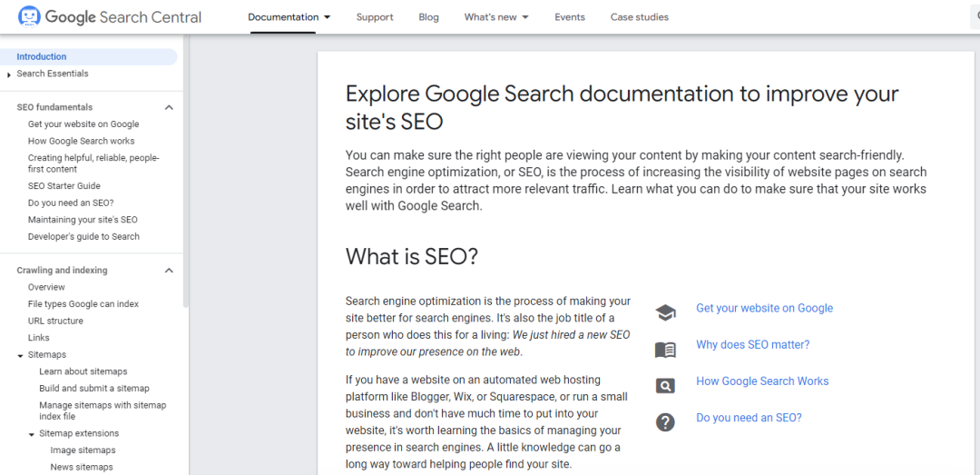Open Creating helpful, reliable, people-first content

[93, 163]
